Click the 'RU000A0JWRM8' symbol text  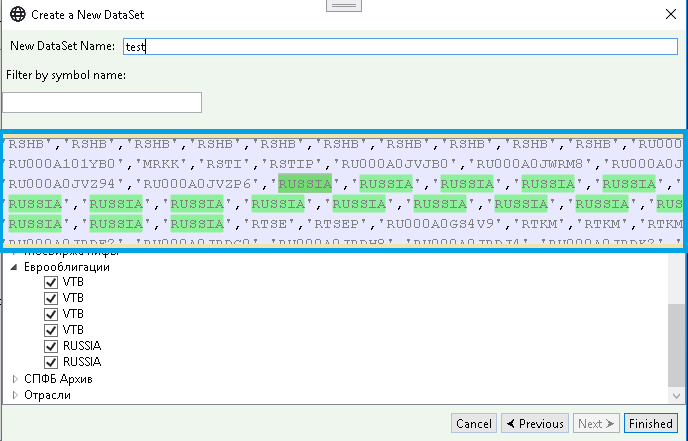click(530, 164)
